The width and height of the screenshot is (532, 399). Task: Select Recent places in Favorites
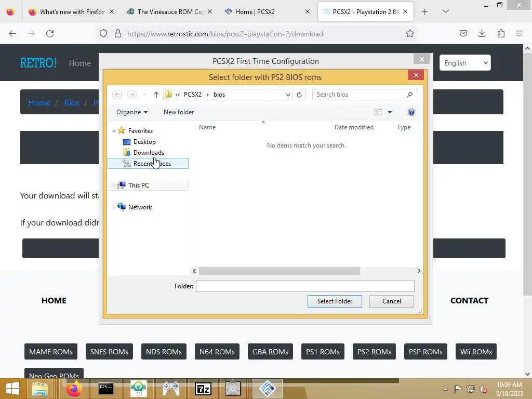click(148, 164)
